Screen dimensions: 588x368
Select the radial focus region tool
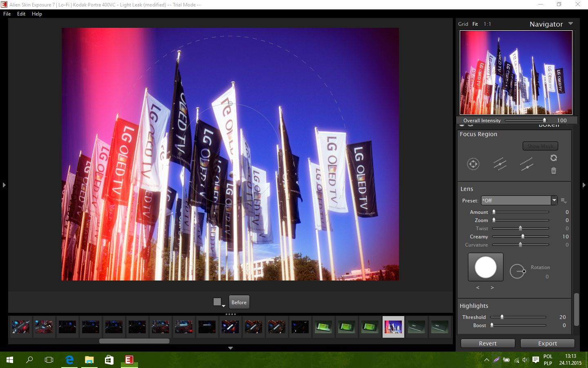point(473,164)
